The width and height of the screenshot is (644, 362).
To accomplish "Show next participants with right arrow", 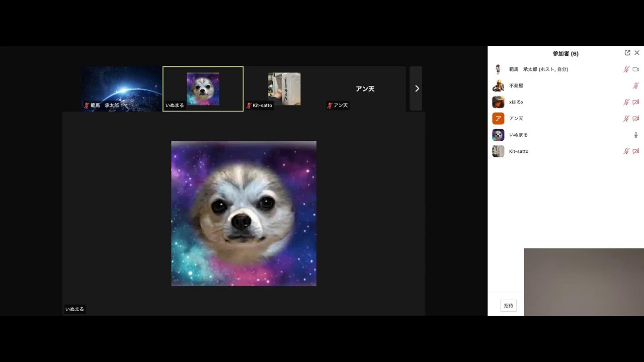I will [417, 88].
